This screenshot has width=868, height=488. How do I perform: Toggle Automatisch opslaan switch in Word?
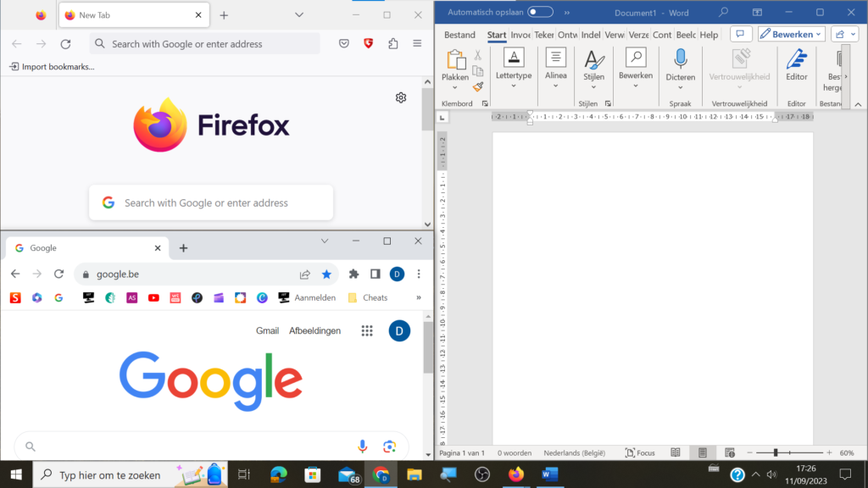coord(540,12)
